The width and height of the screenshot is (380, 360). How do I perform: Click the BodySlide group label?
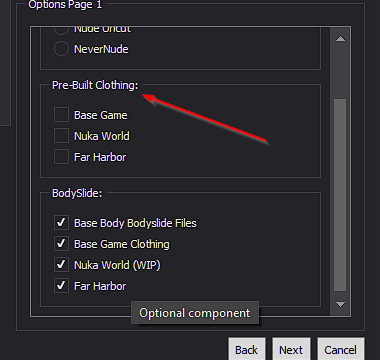click(x=77, y=193)
